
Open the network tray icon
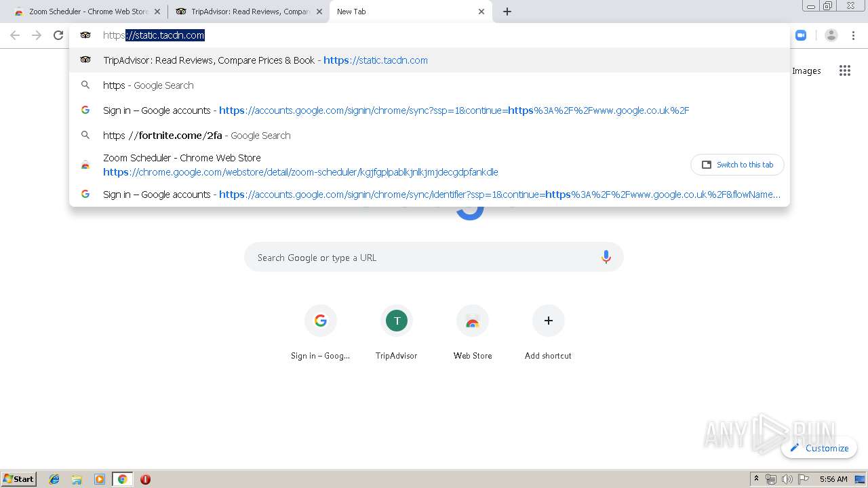[x=771, y=479]
